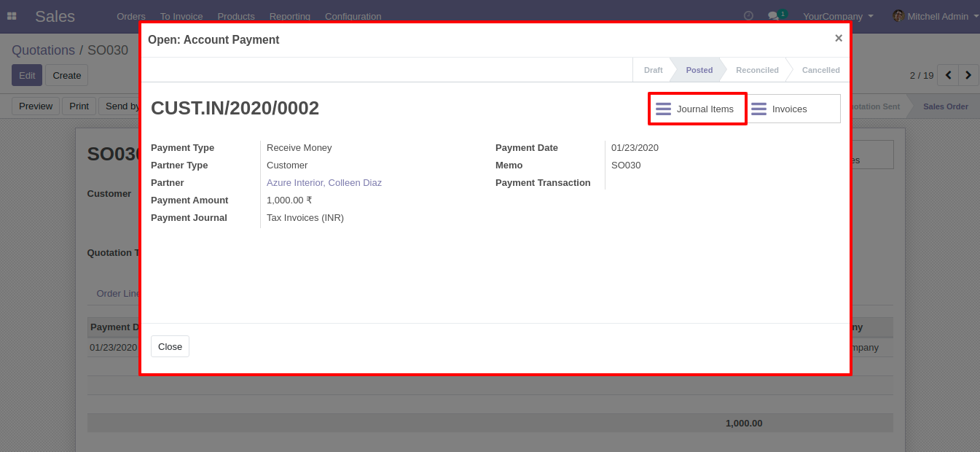Click Tax Invoices (INR) journal value
Viewport: 980px width, 452px height.
point(305,218)
